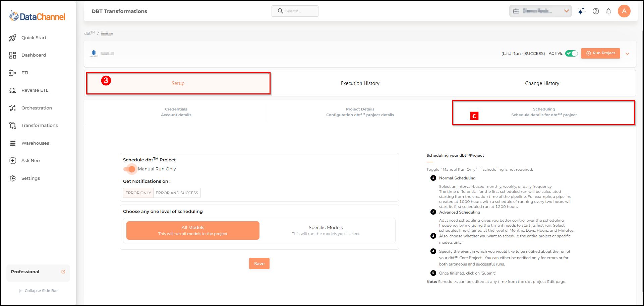644x306 pixels.
Task: Open Quick Start rocket icon
Action: coord(13,38)
